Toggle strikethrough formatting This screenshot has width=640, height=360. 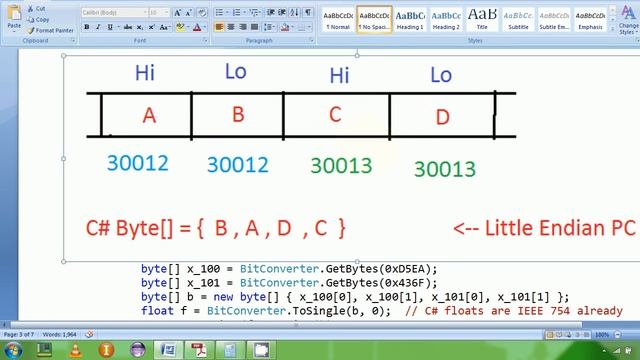[128, 27]
